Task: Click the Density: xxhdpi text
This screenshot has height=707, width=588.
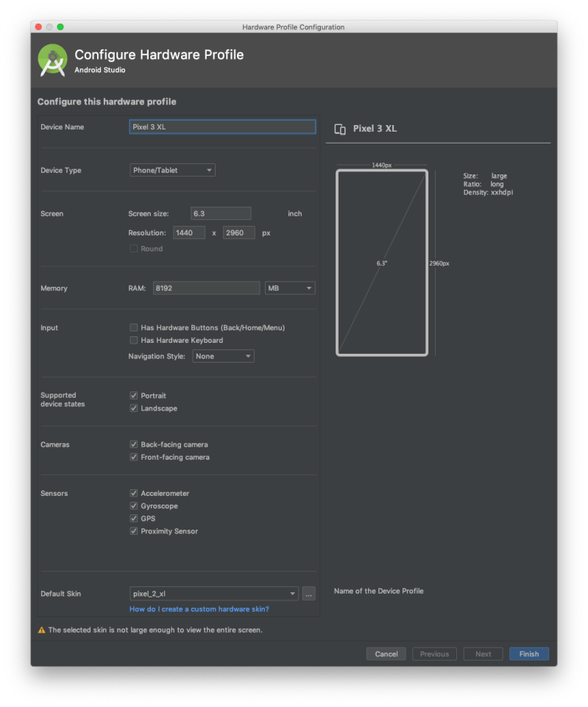Action: tap(488, 193)
